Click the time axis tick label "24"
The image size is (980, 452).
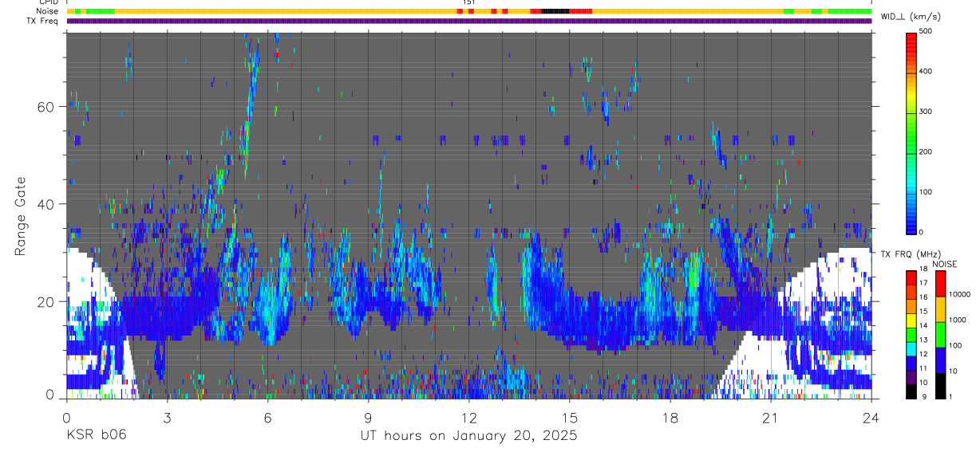[871, 417]
